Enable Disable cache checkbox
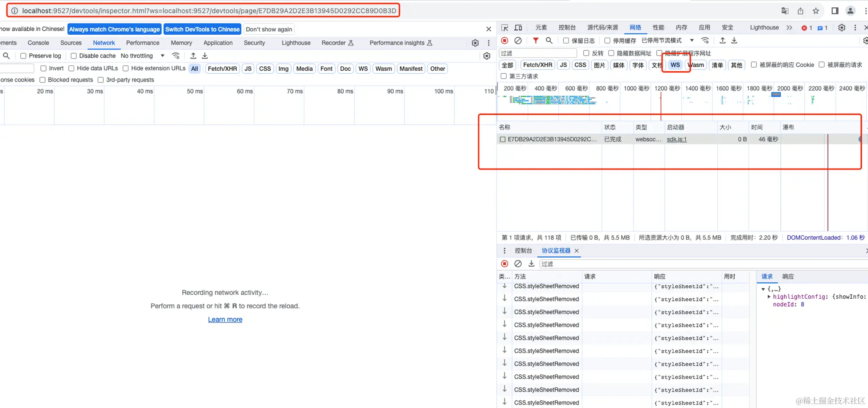This screenshot has height=408, width=868. (x=74, y=56)
